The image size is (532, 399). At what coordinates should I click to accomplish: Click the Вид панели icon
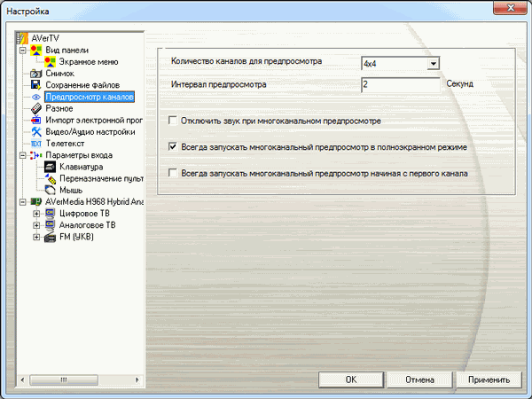36,51
